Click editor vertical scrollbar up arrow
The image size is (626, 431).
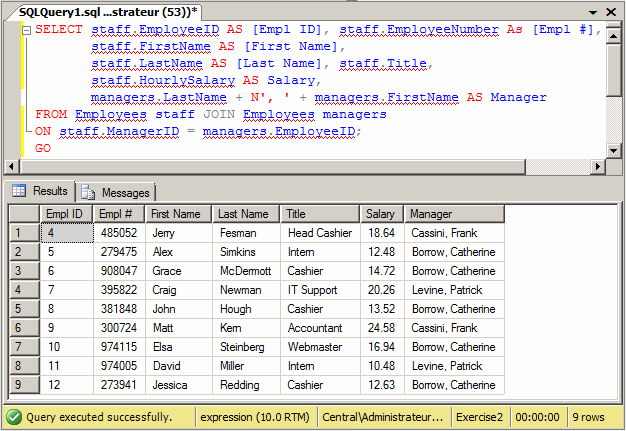click(613, 36)
